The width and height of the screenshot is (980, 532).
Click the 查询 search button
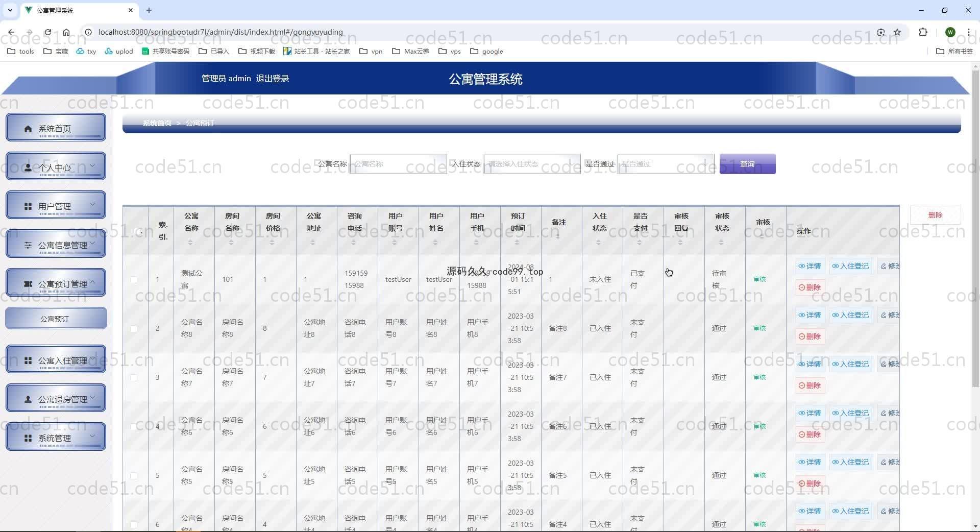click(x=747, y=164)
